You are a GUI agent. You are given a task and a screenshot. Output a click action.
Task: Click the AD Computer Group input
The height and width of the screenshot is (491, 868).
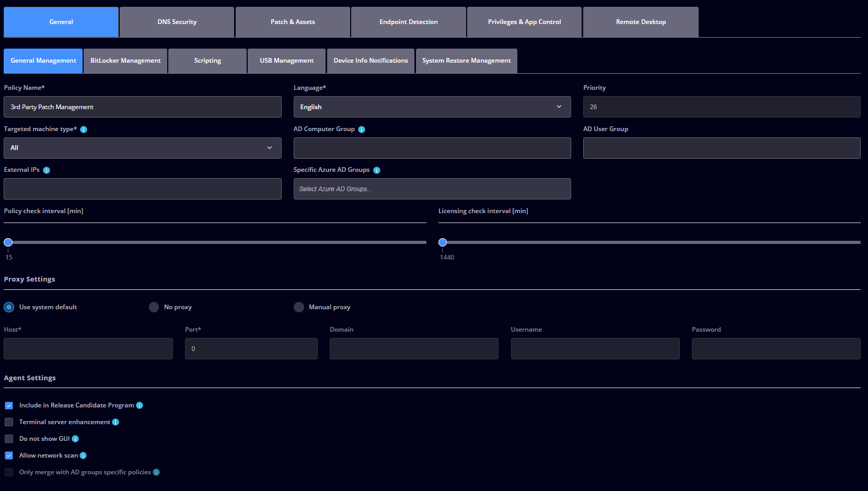(x=432, y=148)
